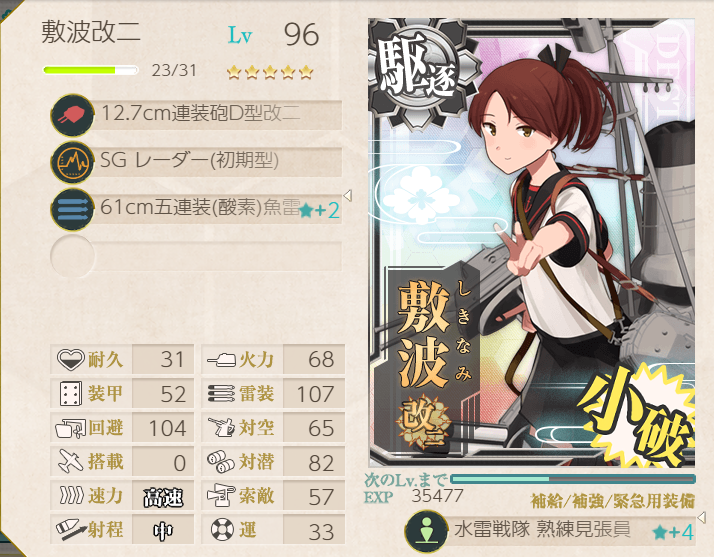Click the green HP bar 23/31
Viewport: 714px width, 557px height.
point(91,70)
